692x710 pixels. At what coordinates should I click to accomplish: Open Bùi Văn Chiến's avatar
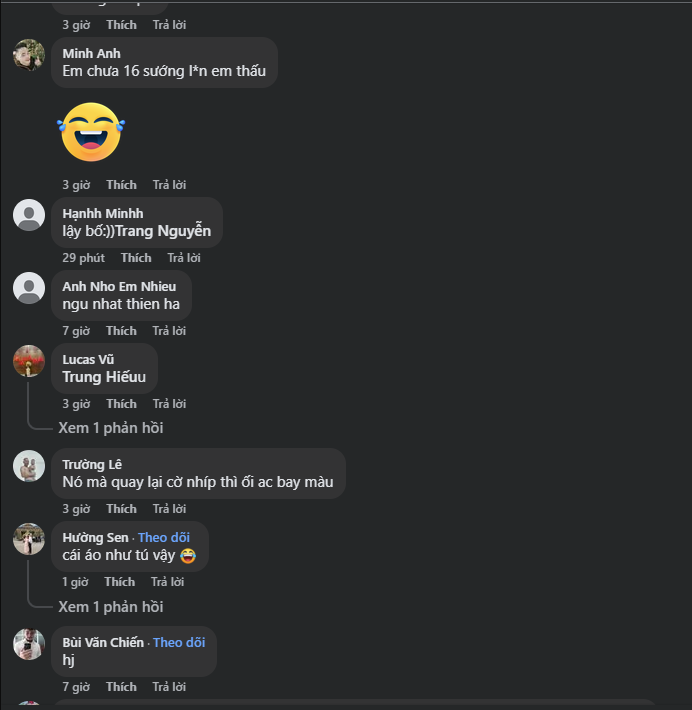29,644
